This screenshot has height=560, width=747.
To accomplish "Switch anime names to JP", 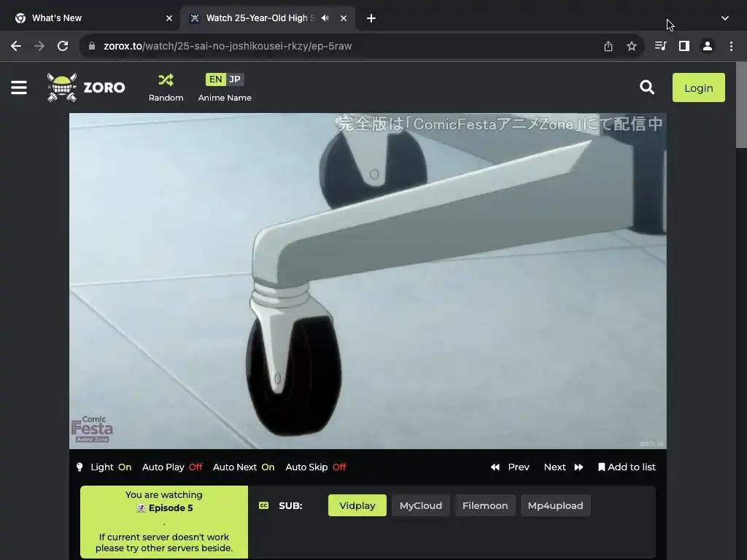I will tap(235, 79).
